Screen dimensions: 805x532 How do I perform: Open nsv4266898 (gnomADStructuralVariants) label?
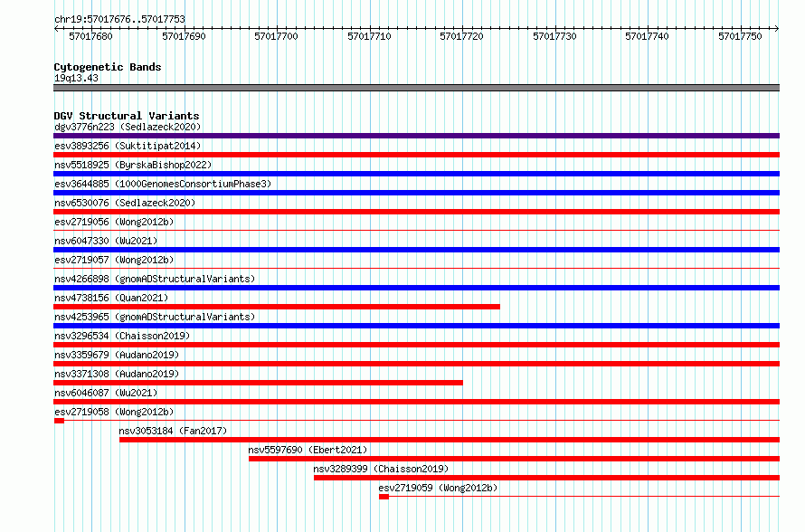(155, 279)
